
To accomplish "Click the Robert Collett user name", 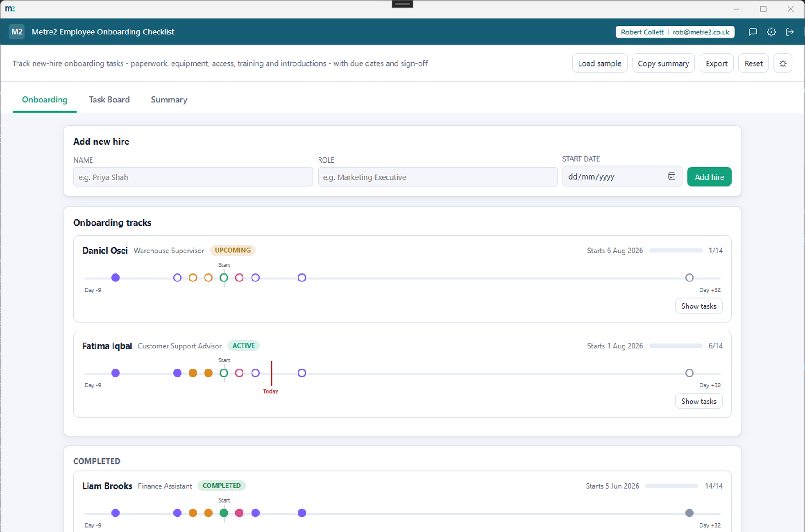I will coord(642,32).
